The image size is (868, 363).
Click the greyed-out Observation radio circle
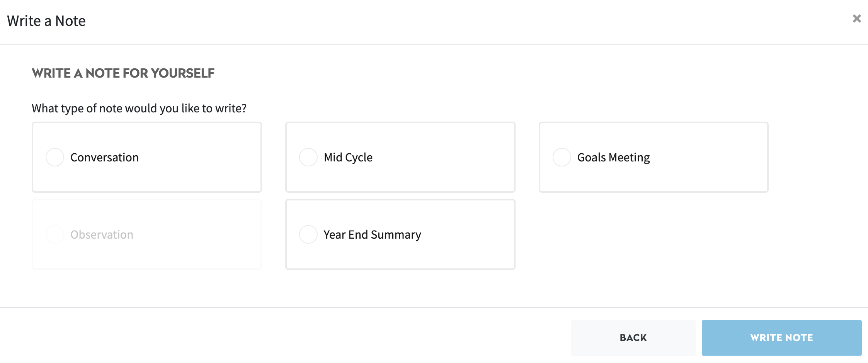click(55, 234)
